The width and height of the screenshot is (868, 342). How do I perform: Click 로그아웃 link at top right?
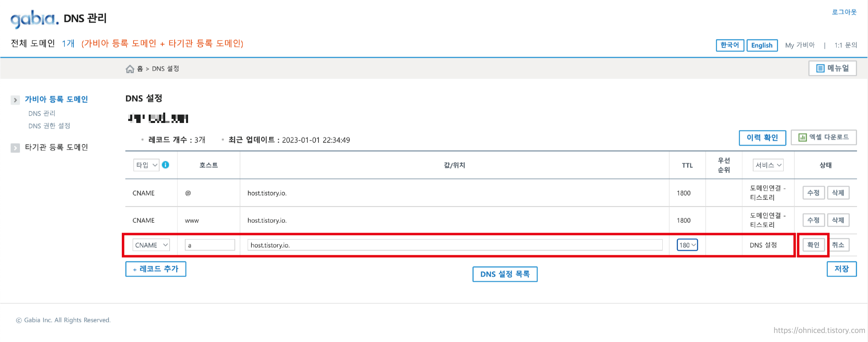pos(844,12)
